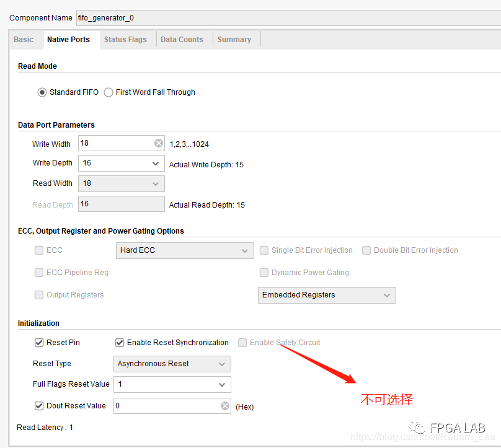Image resolution: width=501 pixels, height=448 pixels.
Task: Click the '1,2,3,..1024' range hint
Action: 189,144
